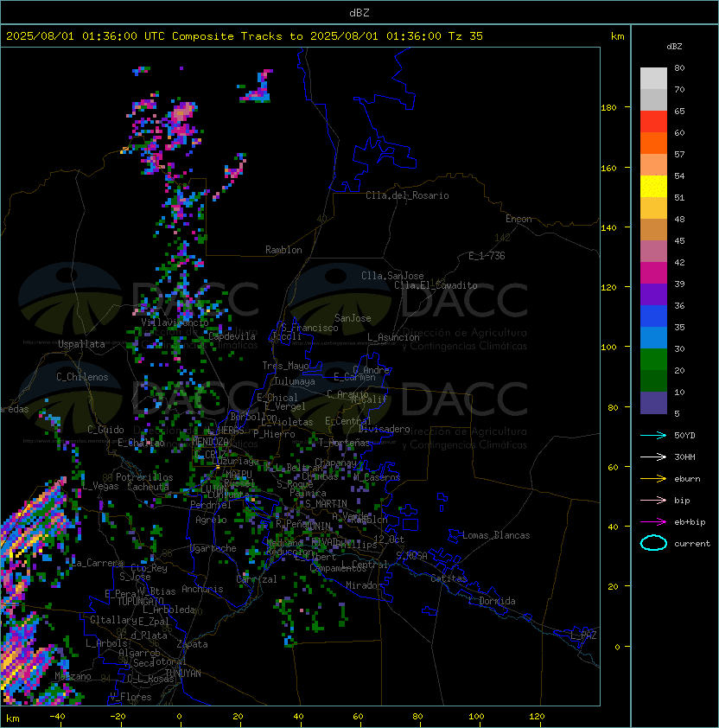Click the 'S_MARTIN' map label
This screenshot has height=728, width=719.
point(326,504)
